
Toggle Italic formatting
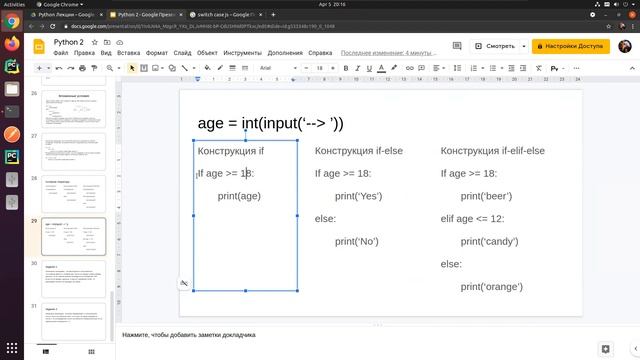pyautogui.click(x=358, y=68)
